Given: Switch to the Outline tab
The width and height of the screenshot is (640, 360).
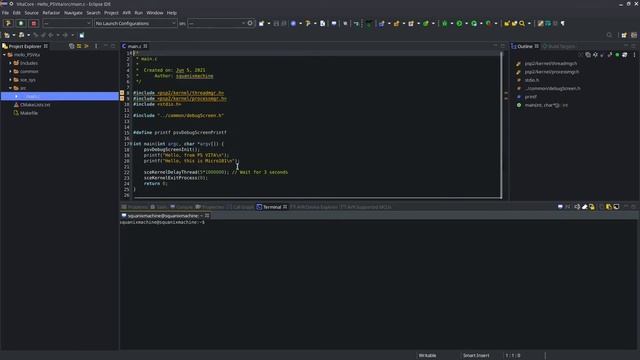Looking at the screenshot, I should point(524,46).
